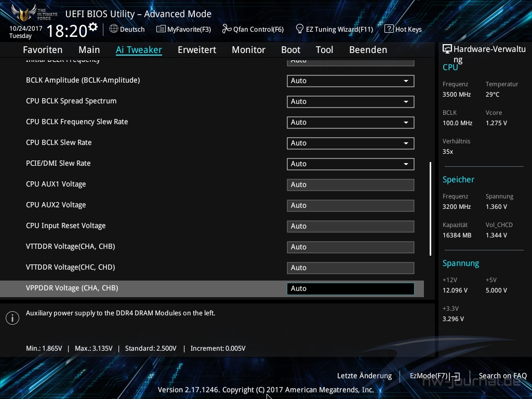Click Letzte Änderung button
The height and width of the screenshot is (399, 532).
(364, 376)
